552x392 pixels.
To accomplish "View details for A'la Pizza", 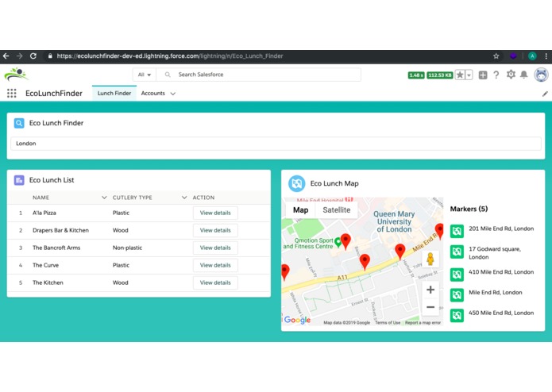I will click(x=215, y=213).
